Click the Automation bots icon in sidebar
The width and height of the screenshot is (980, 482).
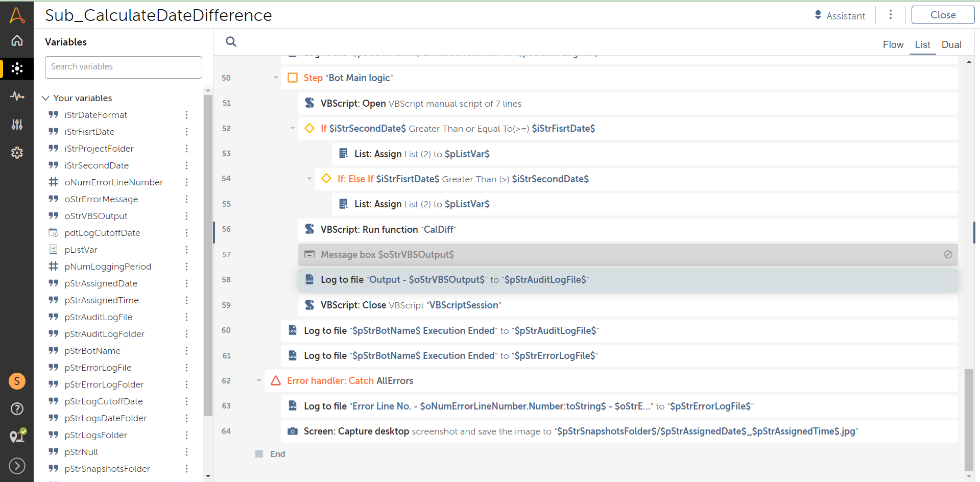tap(17, 68)
